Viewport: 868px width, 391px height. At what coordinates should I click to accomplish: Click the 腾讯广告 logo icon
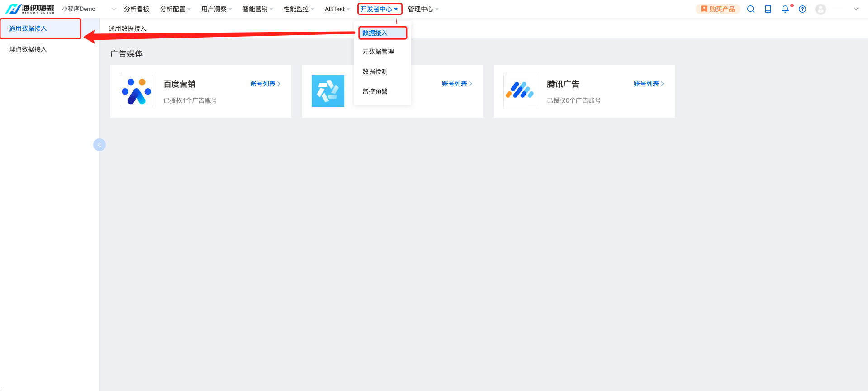[520, 91]
